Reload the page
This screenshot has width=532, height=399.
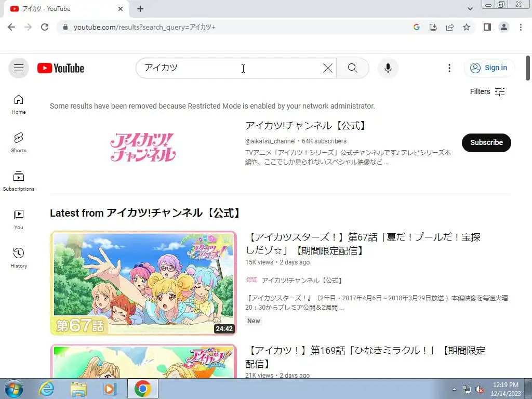[x=45, y=27]
